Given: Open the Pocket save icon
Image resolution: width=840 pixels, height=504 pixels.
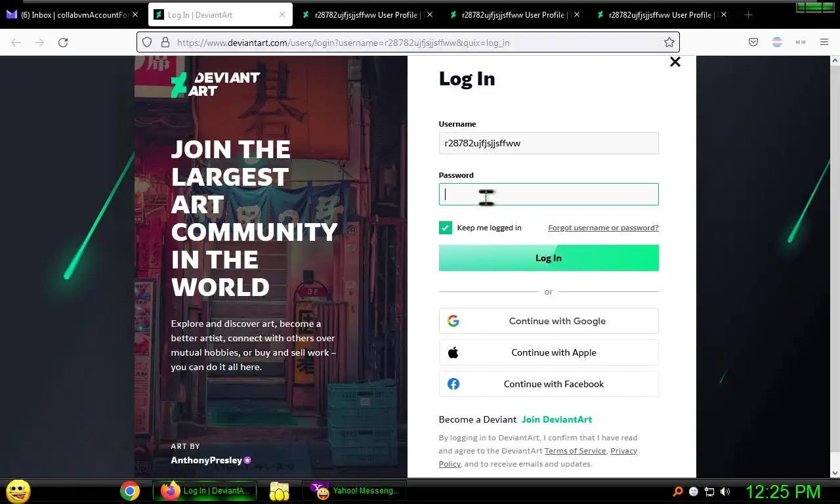Looking at the screenshot, I should coord(753,42).
